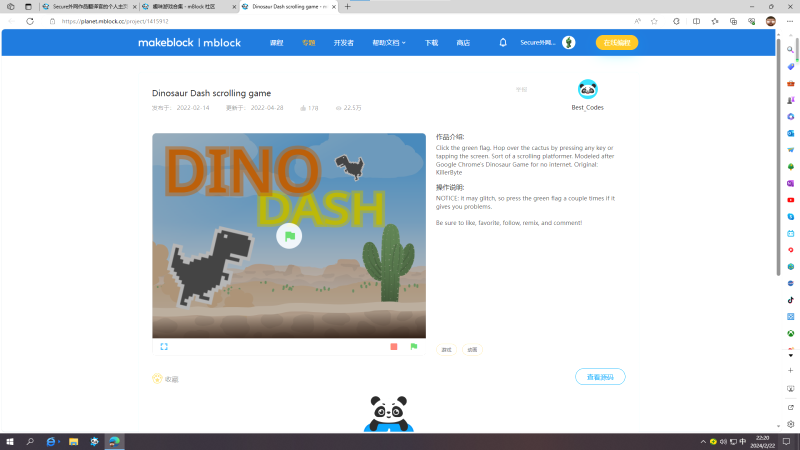Click the browser profile picture
The height and width of the screenshot is (450, 800).
click(x=770, y=21)
